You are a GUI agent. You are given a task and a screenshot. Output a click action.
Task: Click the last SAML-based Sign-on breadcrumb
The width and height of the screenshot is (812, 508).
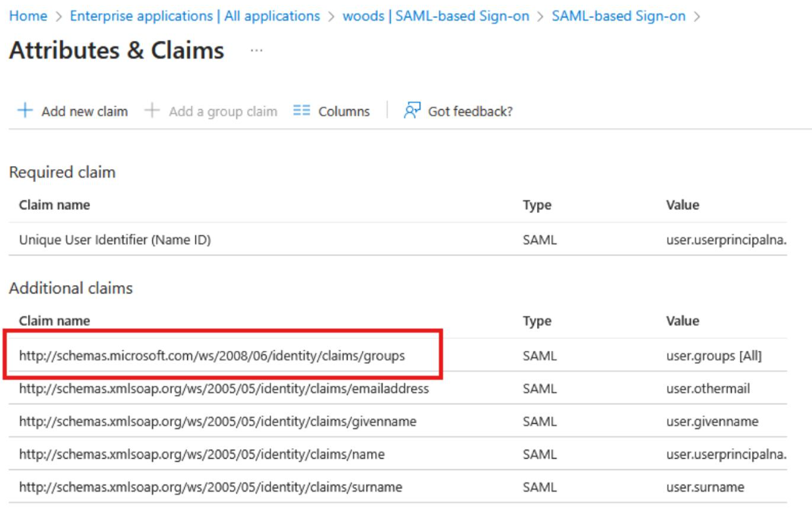coord(618,16)
